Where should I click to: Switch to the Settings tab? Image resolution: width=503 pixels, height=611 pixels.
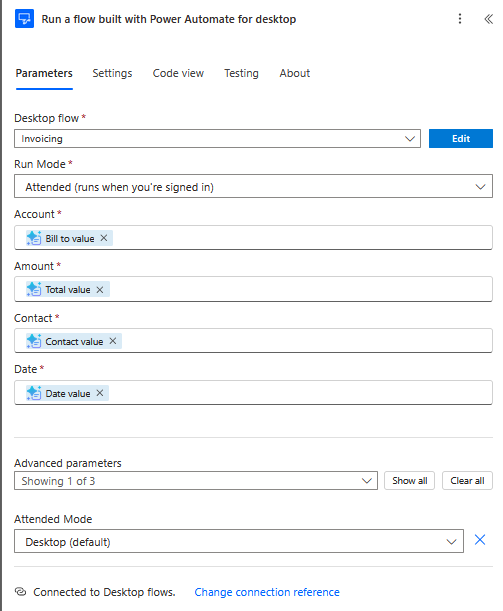(112, 73)
